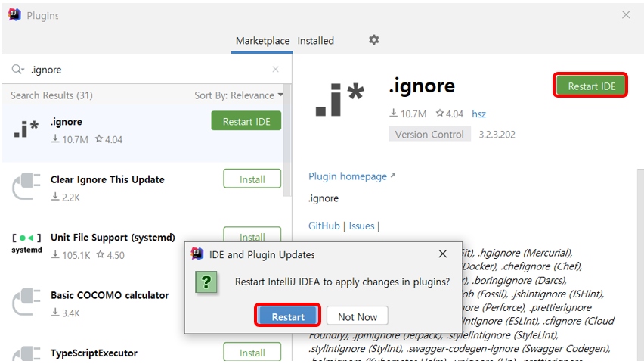644x364 pixels.
Task: Choose Not Now in the updates dialog
Action: 358,316
